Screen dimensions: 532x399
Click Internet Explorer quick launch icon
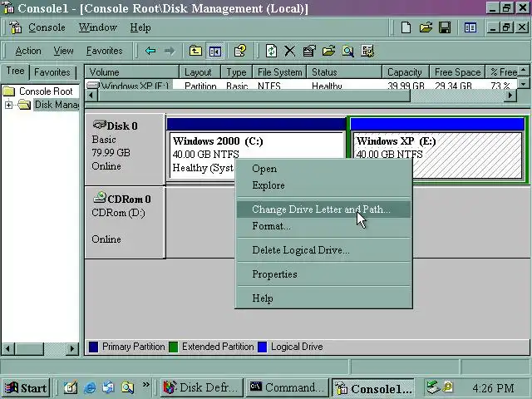90,387
